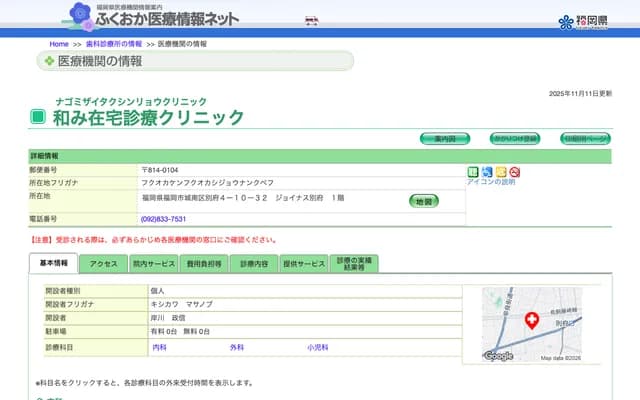
Task: Switch to the アクセス tab
Action: tap(103, 264)
